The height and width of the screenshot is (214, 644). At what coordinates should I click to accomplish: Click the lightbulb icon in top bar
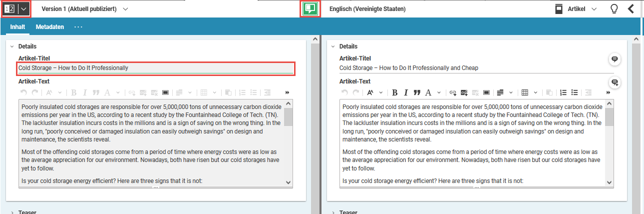(x=614, y=9)
